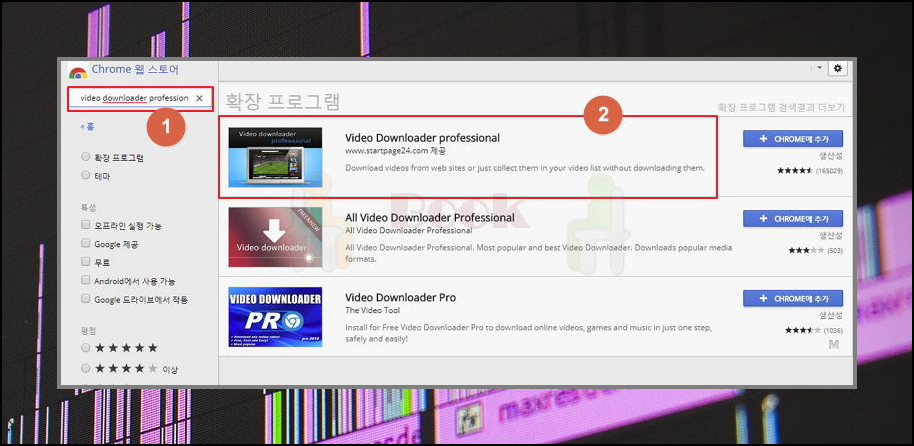The height and width of the screenshot is (446, 914).
Task: Add Video Downloader professional to Chrome
Action: (x=793, y=139)
